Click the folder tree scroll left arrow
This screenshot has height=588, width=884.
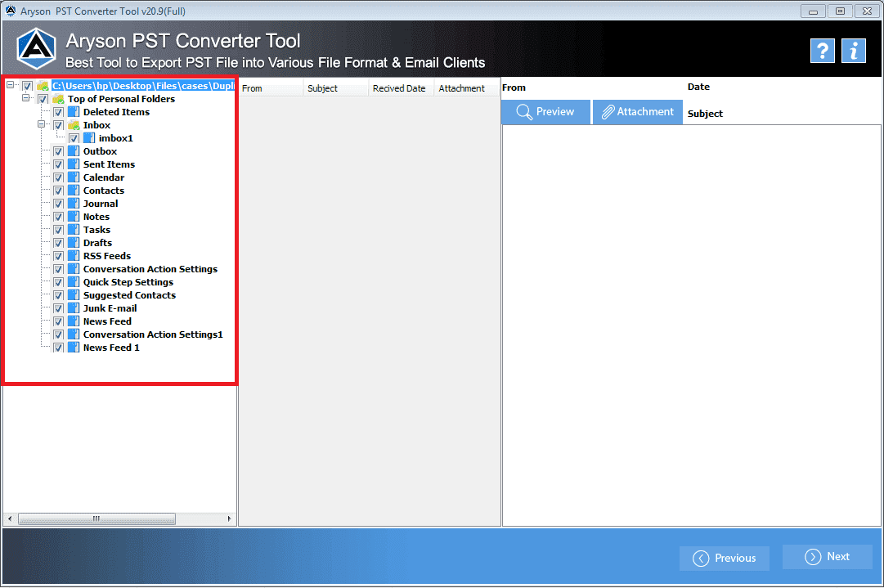(x=10, y=518)
